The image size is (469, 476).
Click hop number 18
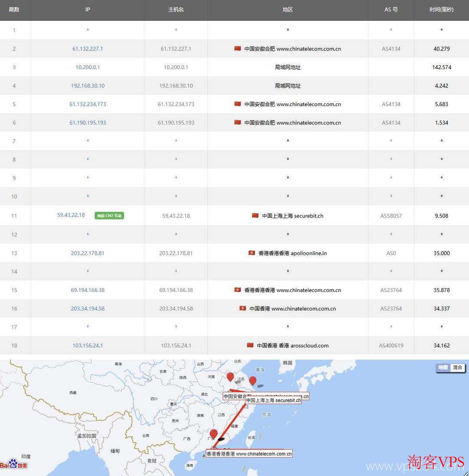point(14,346)
